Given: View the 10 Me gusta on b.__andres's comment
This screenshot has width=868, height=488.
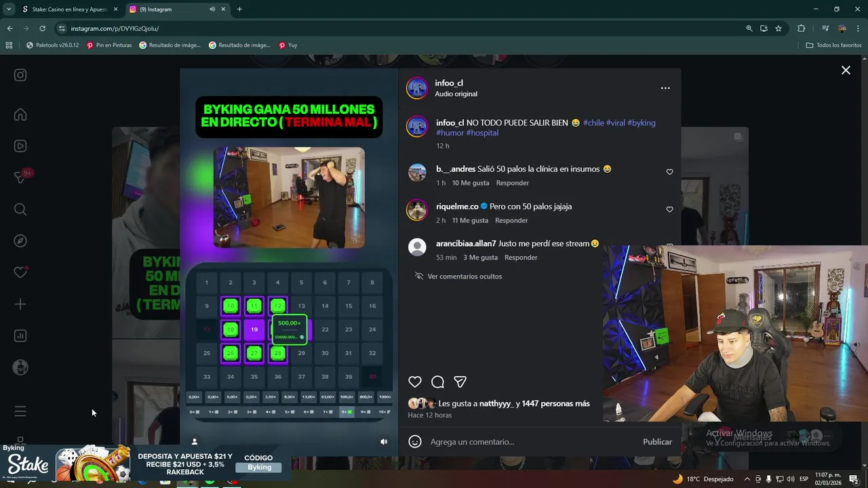Looking at the screenshot, I should tap(471, 183).
